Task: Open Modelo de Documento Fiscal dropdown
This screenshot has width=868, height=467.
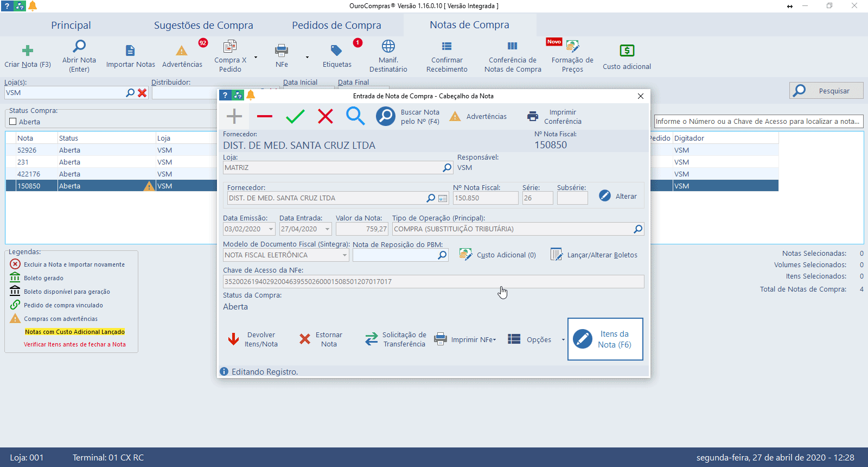Action: click(x=344, y=255)
